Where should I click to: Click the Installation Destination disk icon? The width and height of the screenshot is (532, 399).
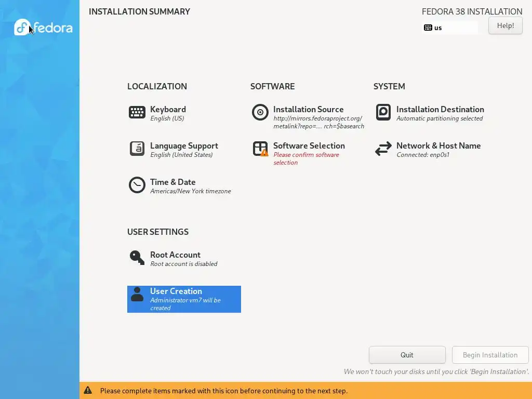[x=383, y=112]
